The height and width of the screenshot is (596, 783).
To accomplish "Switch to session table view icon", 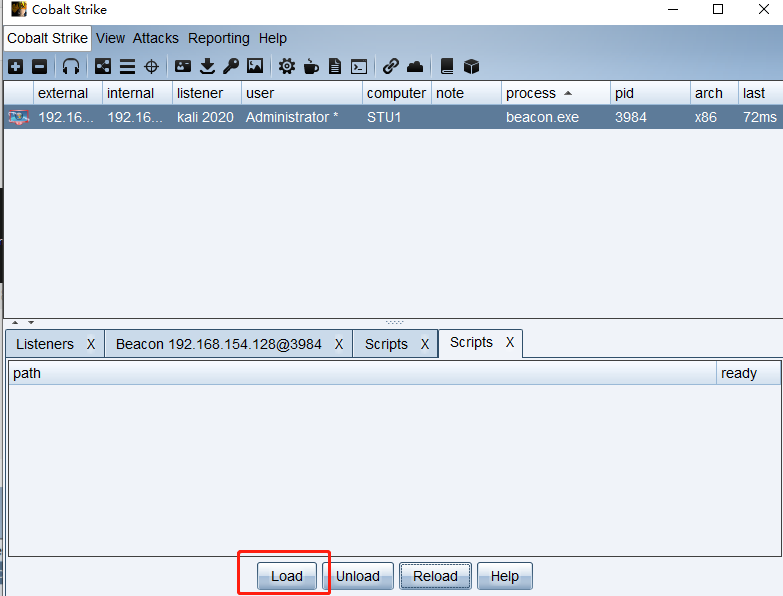I will 127,66.
